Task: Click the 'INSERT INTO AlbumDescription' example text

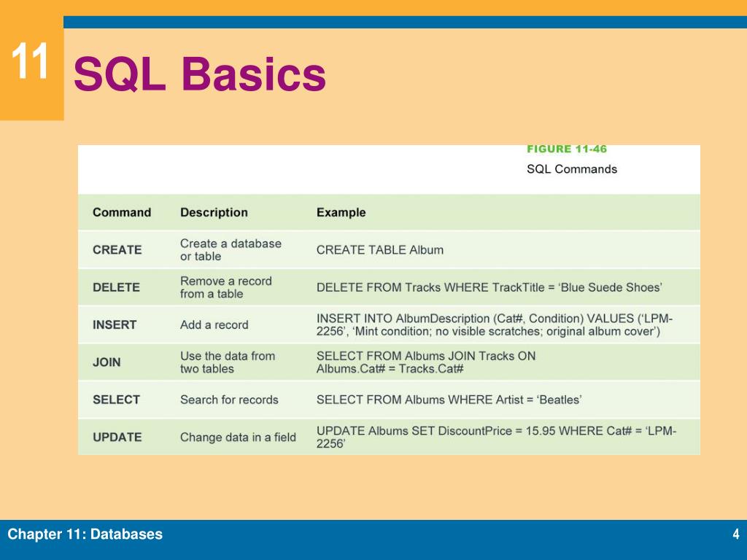Action: [x=495, y=324]
